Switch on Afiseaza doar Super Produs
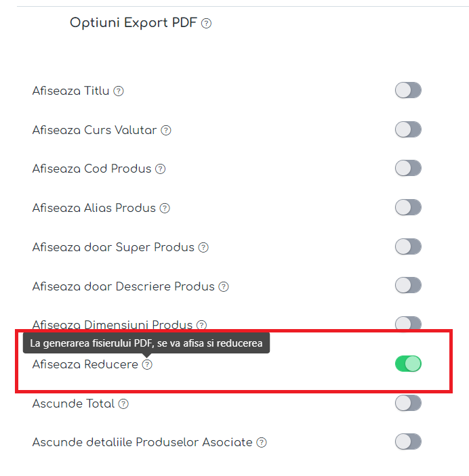 tap(408, 246)
